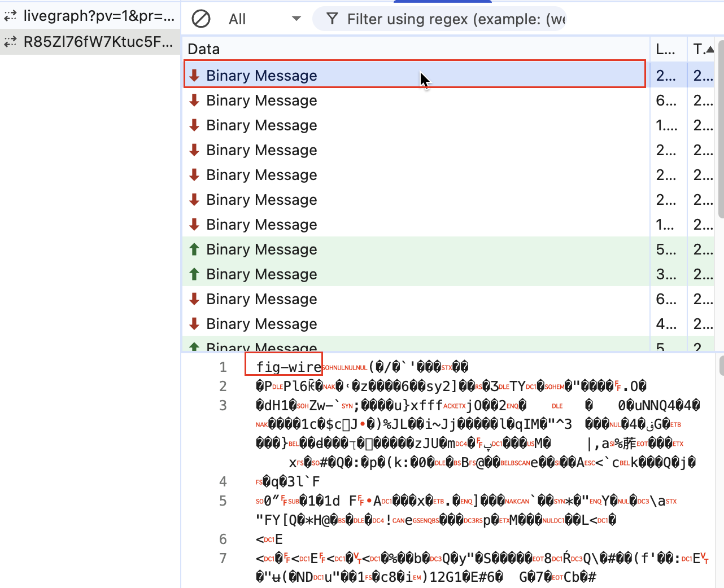
Task: Click the message list vertical scrollbar
Action: (x=720, y=130)
